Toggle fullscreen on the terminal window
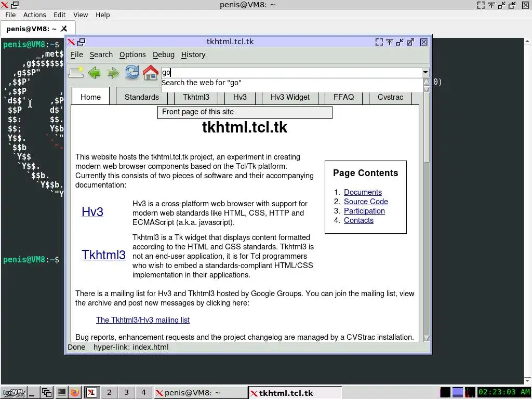The image size is (532, 399). 481,5
